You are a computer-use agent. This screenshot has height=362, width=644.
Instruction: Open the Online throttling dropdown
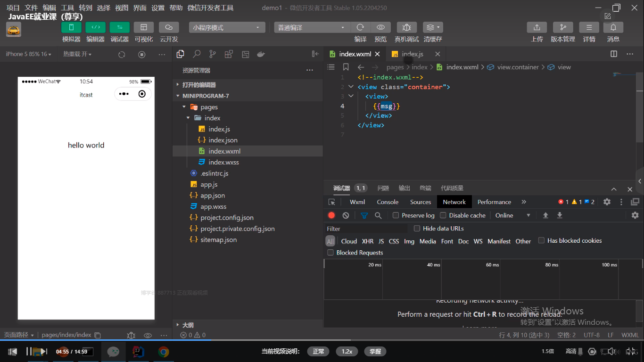point(512,215)
